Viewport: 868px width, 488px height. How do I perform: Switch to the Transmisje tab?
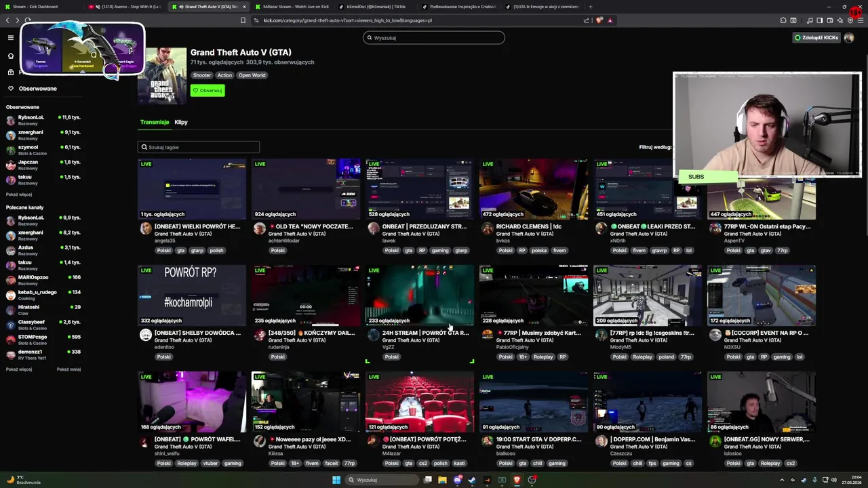[155, 122]
